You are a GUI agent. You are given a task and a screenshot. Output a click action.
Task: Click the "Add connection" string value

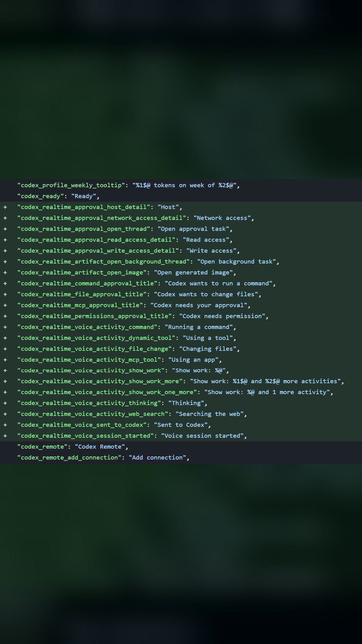pos(157,458)
